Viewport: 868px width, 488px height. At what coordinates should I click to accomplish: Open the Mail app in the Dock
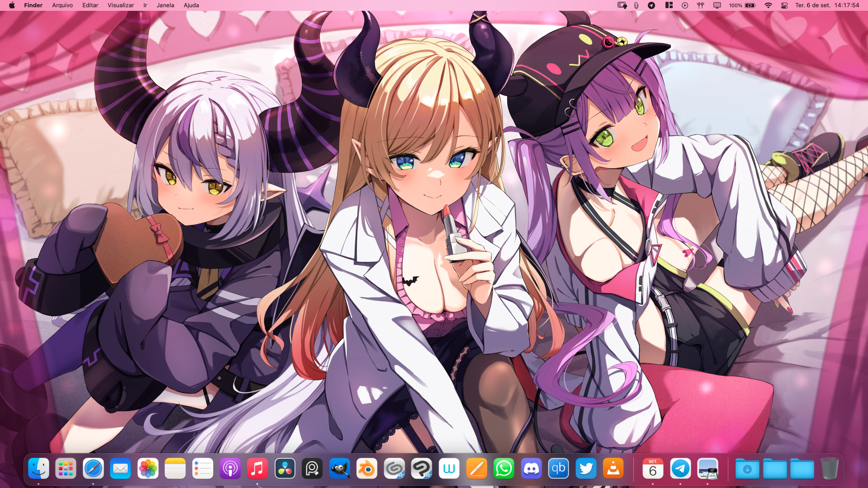[x=120, y=469]
